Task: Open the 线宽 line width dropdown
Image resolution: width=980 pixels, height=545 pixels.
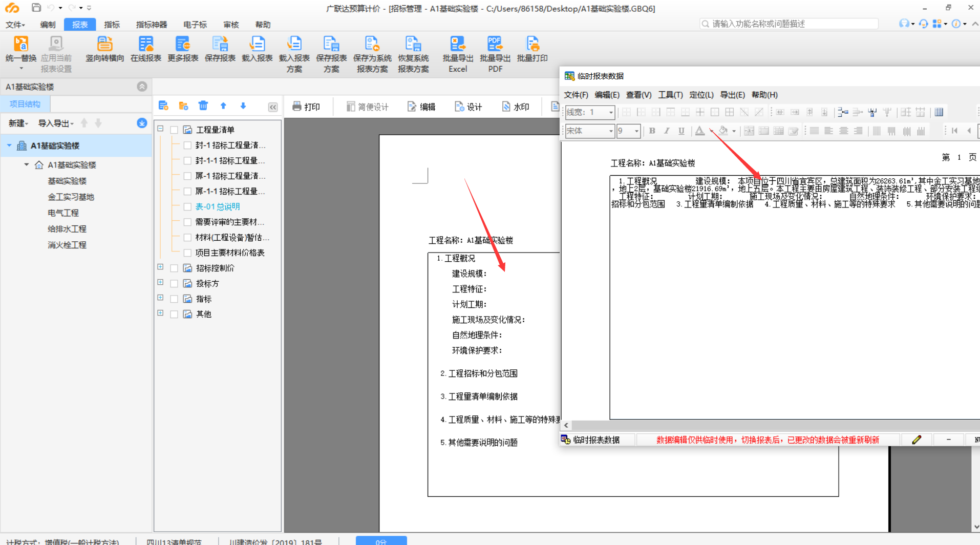Action: point(610,112)
